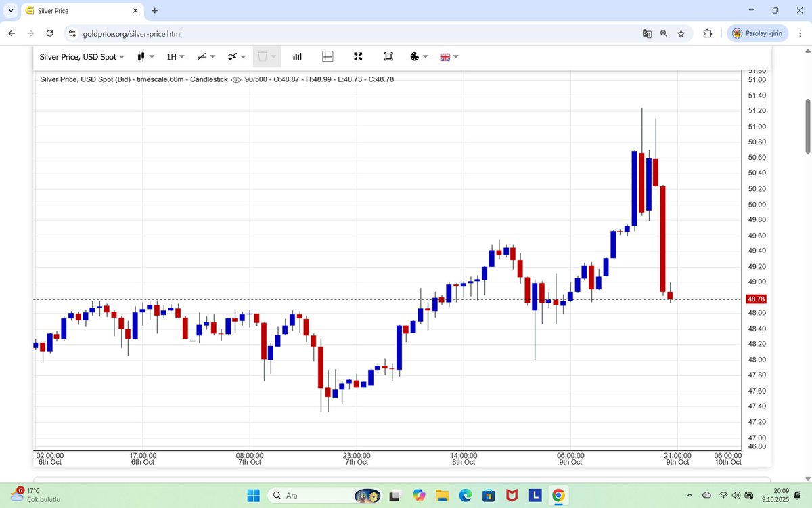Viewport: 812px width, 508px height.
Task: Show hidden system tray icons
Action: (690, 495)
